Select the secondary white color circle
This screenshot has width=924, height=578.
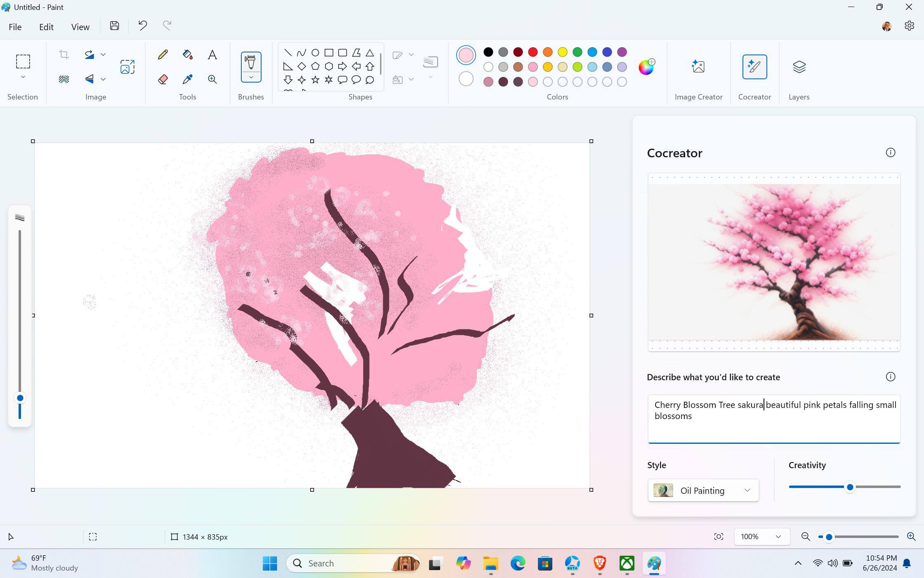(466, 79)
